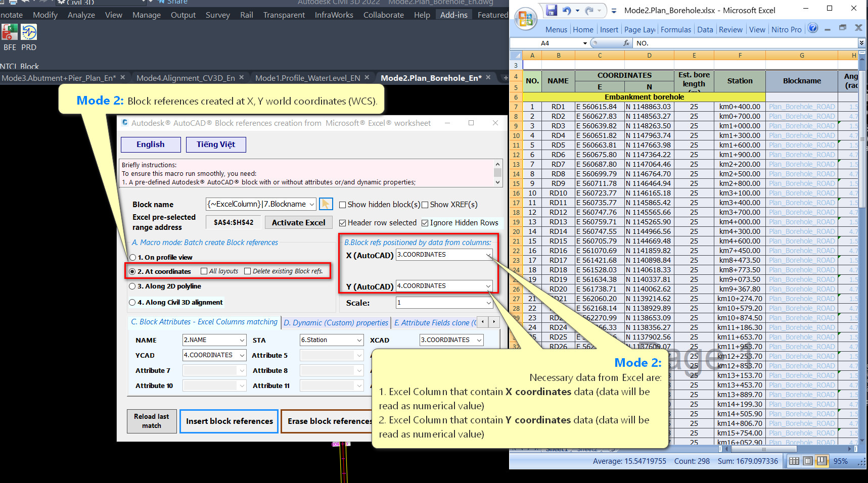This screenshot has height=483, width=868.
Task: Click the Excel formula bar input showing NO.
Action: tap(746, 43)
